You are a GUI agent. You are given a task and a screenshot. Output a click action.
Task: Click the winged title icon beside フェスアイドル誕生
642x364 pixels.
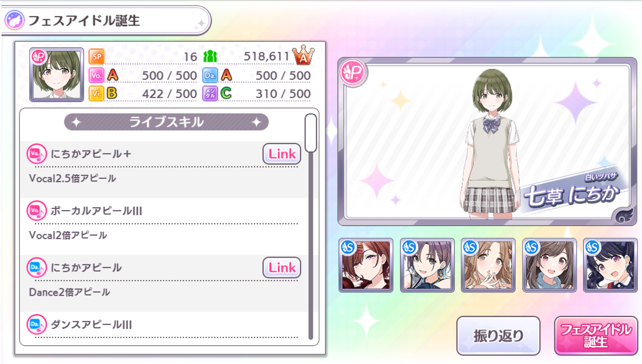[15, 20]
